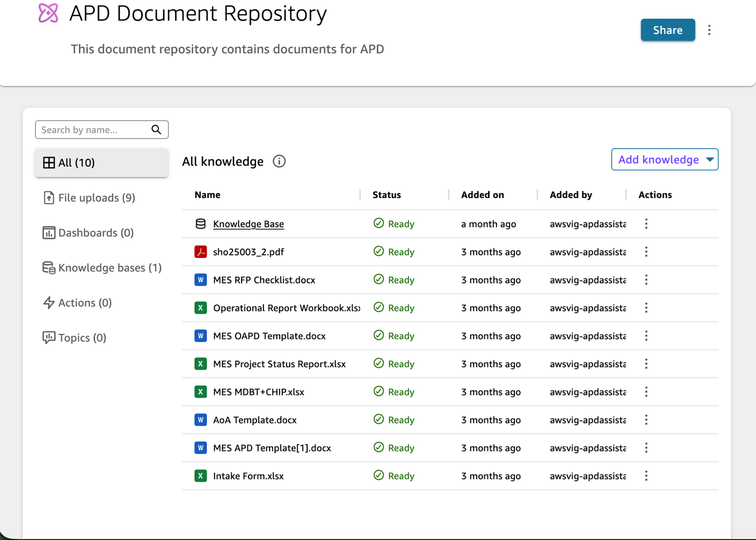The width and height of the screenshot is (756, 540).
Task: Click the PDF icon of sho25003_2.pdf
Action: 200,252
